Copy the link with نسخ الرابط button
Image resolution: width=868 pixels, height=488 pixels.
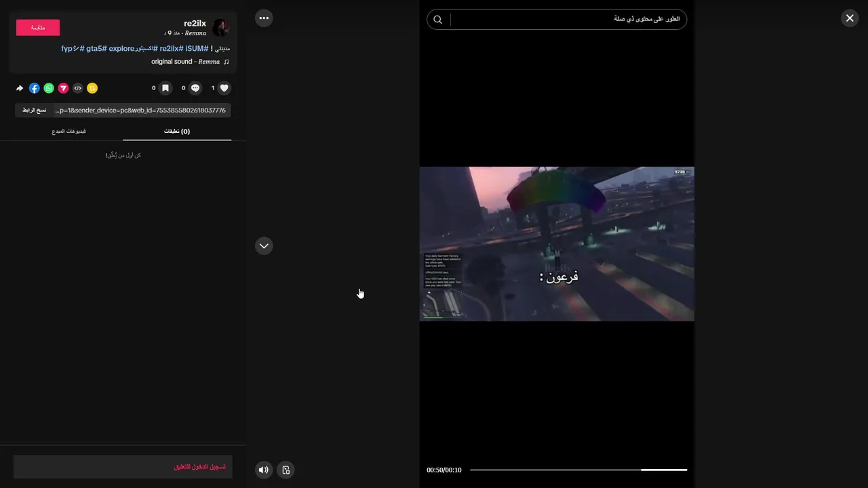(x=34, y=110)
